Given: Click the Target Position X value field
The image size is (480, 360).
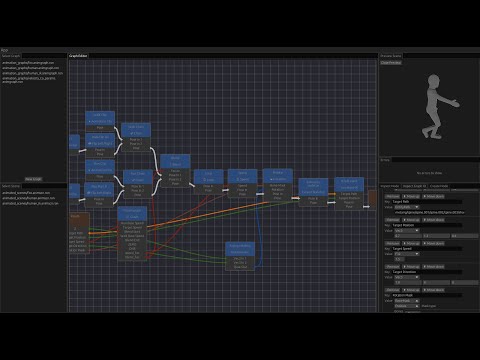Looking at the screenshot, I should coord(408,236).
